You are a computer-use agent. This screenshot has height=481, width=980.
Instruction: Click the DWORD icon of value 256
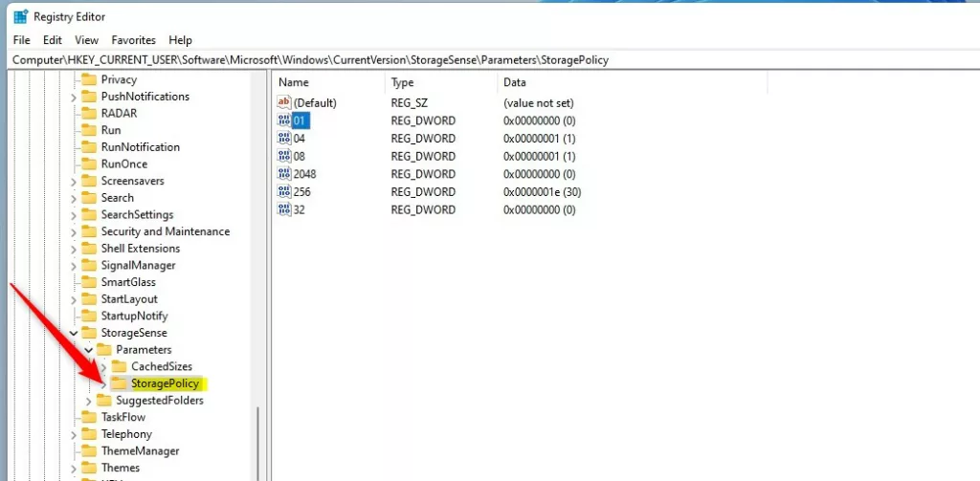pos(284,192)
